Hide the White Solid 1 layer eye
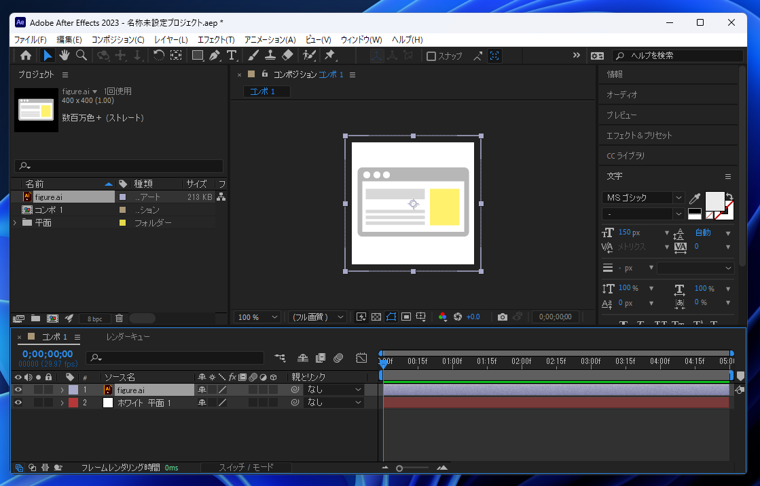Screen dimensions: 760x486 [18, 403]
